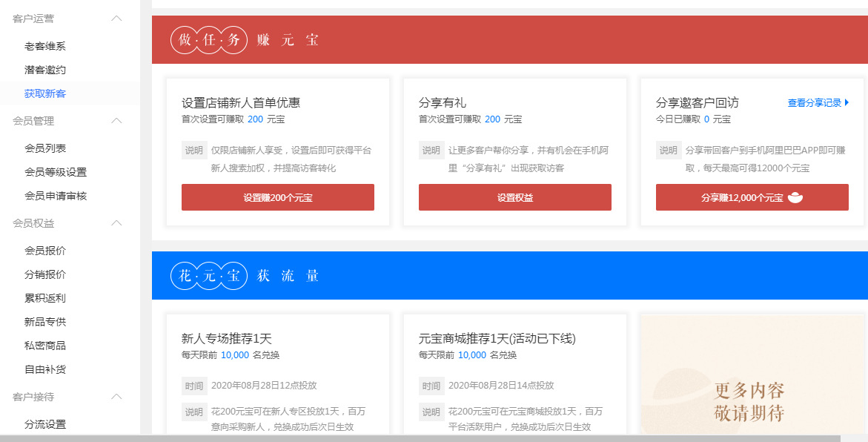Click 分享有礼 card title
868x442 pixels.
tap(443, 102)
